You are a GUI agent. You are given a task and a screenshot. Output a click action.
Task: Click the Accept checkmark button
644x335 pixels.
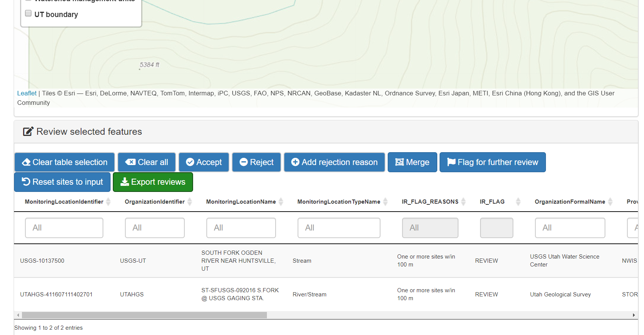pyautogui.click(x=204, y=162)
